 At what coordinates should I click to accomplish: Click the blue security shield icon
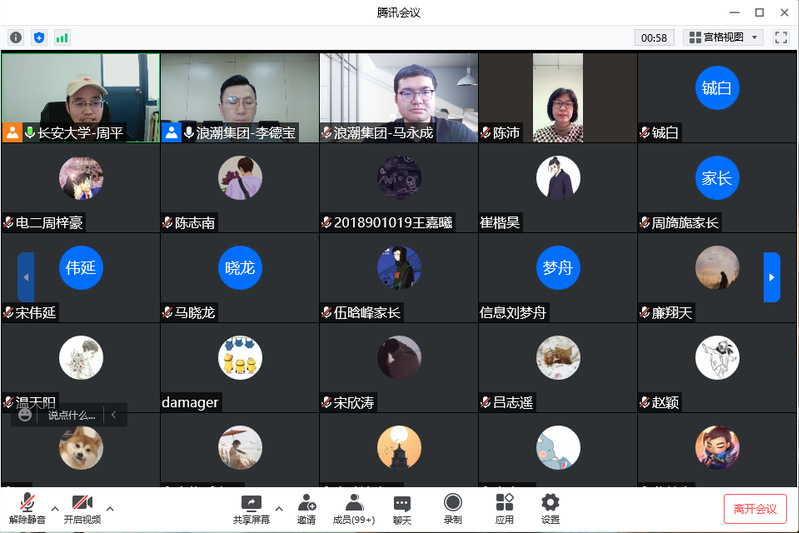[39, 37]
